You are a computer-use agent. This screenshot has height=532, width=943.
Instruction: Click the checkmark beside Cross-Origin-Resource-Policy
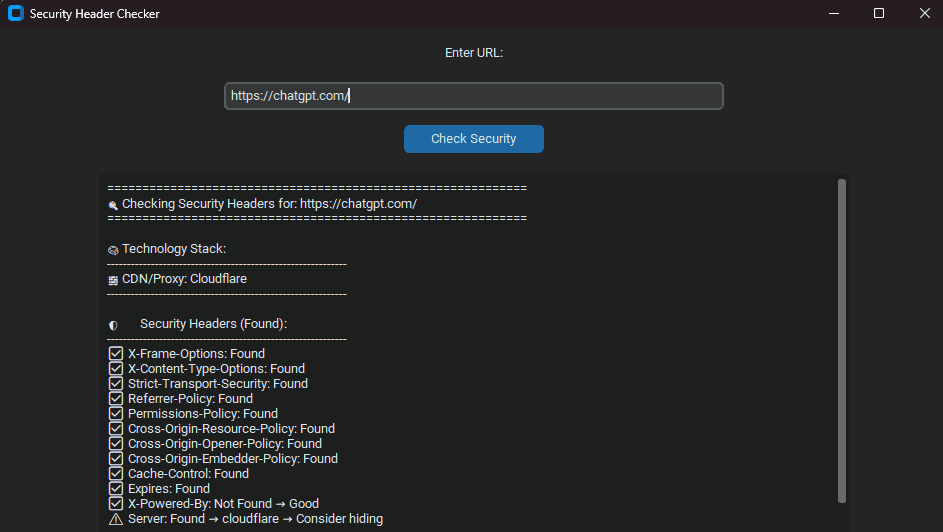pyautogui.click(x=115, y=429)
